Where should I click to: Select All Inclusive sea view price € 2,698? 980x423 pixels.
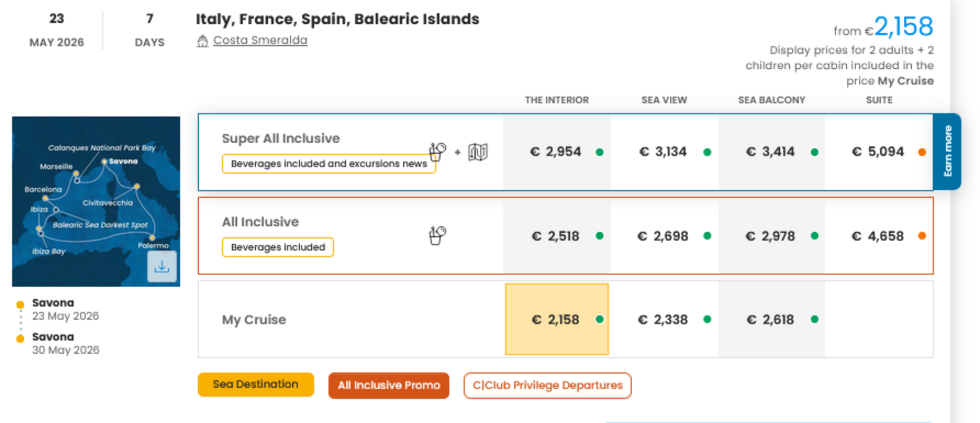(663, 236)
